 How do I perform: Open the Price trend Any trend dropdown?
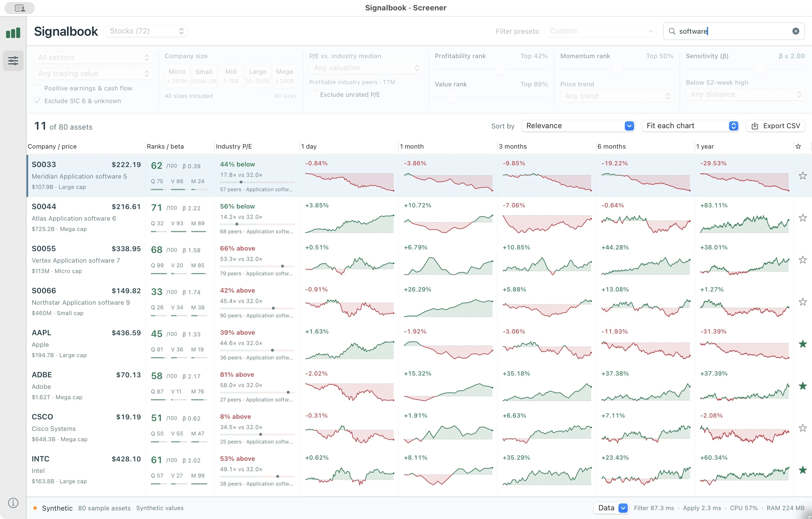[617, 96]
